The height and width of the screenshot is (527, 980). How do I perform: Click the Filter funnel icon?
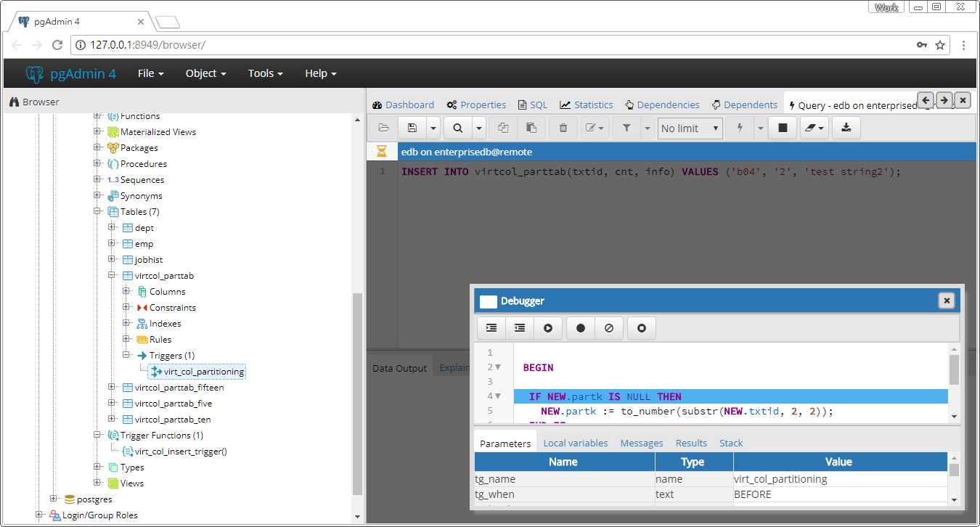tap(626, 128)
